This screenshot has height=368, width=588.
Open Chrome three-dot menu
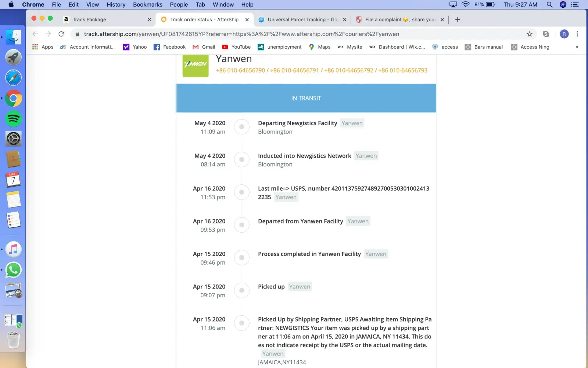pyautogui.click(x=577, y=34)
